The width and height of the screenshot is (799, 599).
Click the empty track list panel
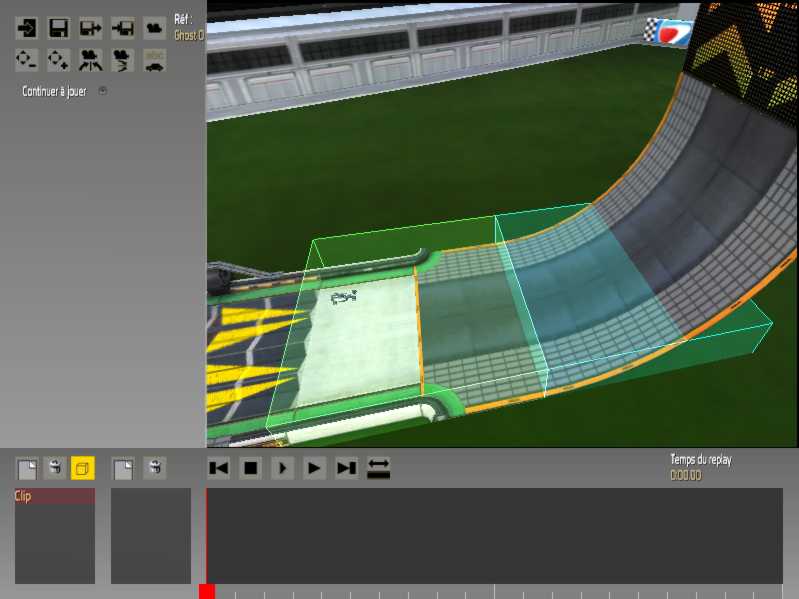pos(151,536)
